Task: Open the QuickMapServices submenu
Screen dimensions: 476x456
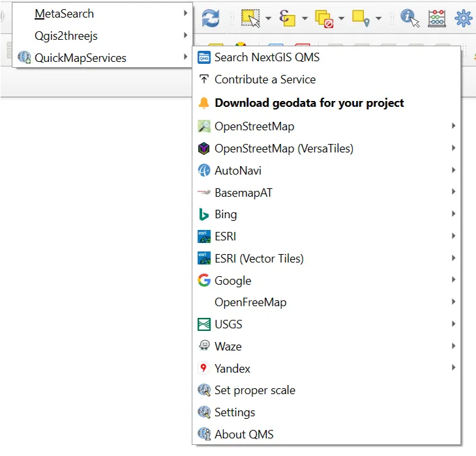Action: tap(102, 57)
